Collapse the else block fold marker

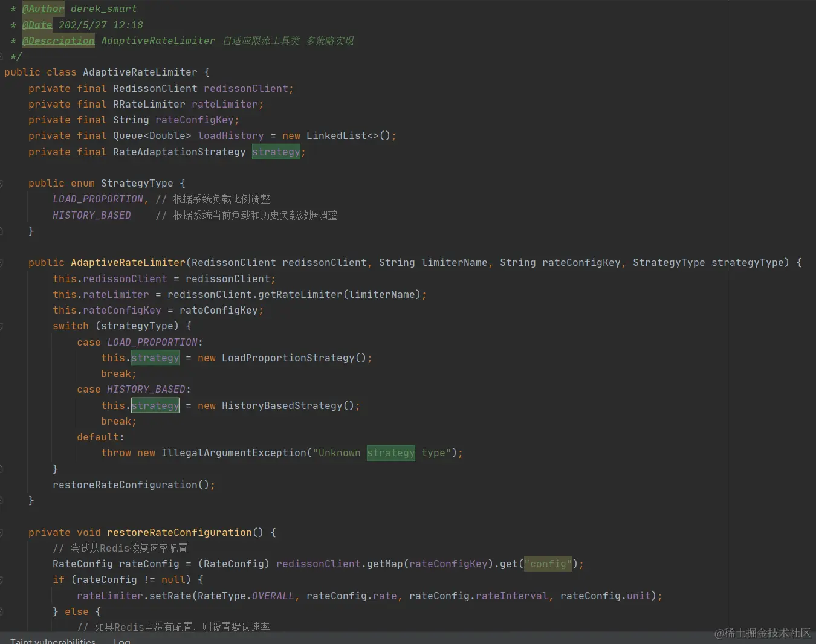point(1,612)
